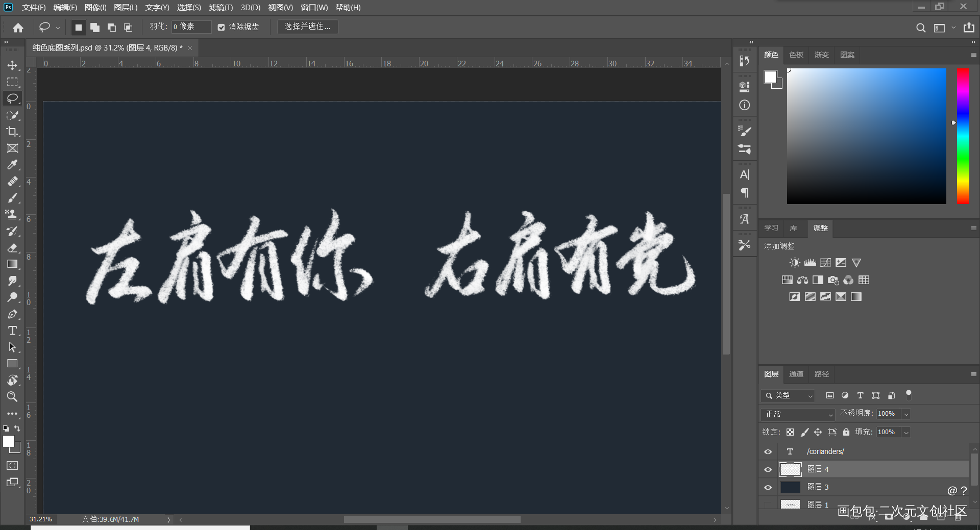This screenshot has height=530, width=980.
Task: Select the Crop tool
Action: point(12,132)
